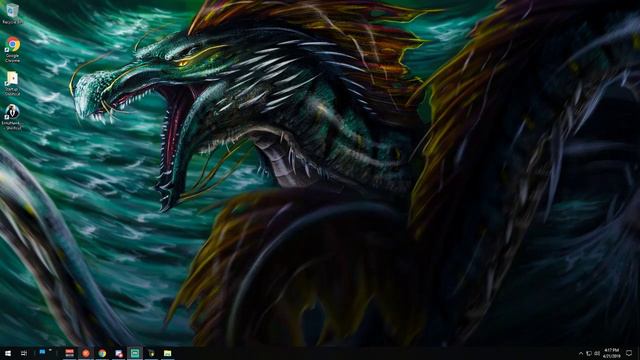This screenshot has height=360, width=640.
Task: Click the taskbar app with red badge
Action: click(118, 353)
